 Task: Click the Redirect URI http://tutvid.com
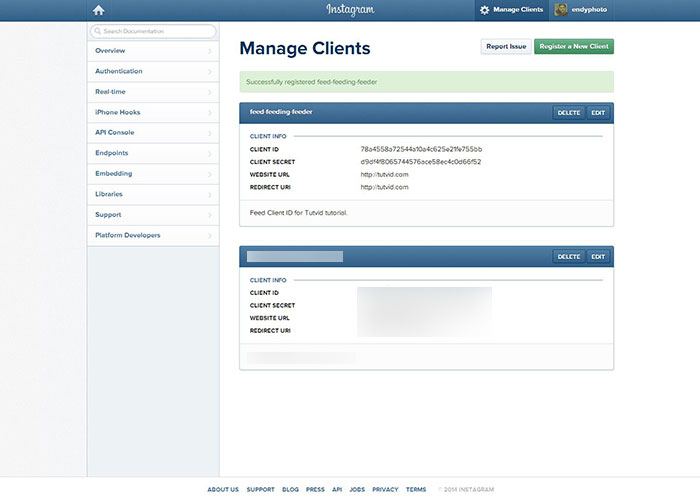pyautogui.click(x=384, y=187)
